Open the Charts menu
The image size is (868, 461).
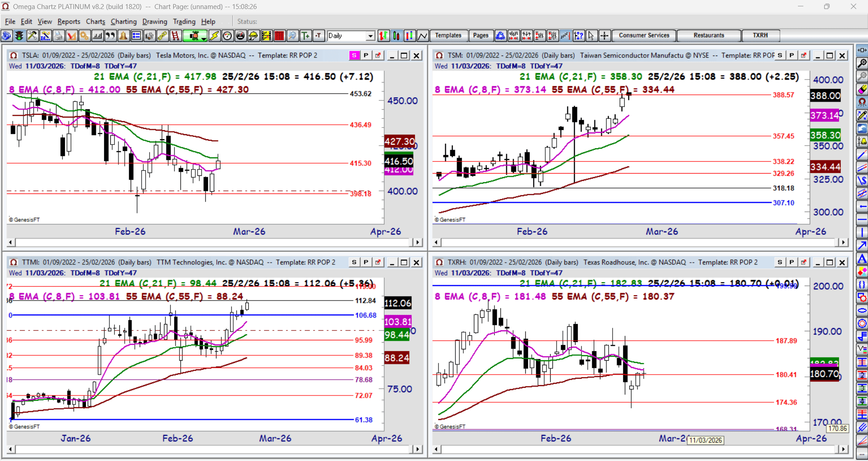pos(95,21)
